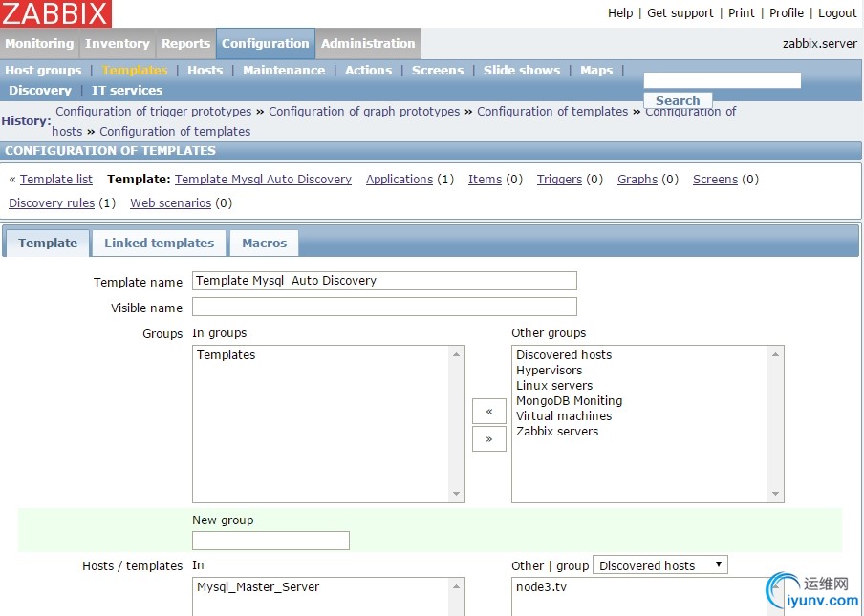Click Other groups list scroll-up arrow
The width and height of the screenshot is (864, 616).
click(775, 354)
